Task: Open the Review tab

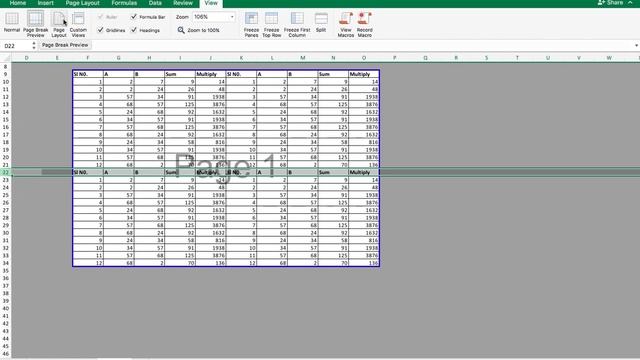Action: tap(182, 3)
